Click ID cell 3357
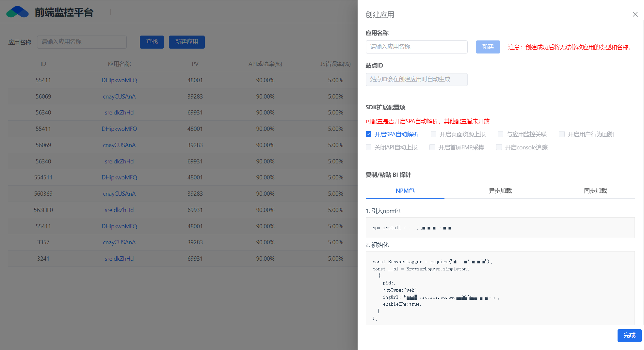The height and width of the screenshot is (350, 644). click(x=43, y=242)
